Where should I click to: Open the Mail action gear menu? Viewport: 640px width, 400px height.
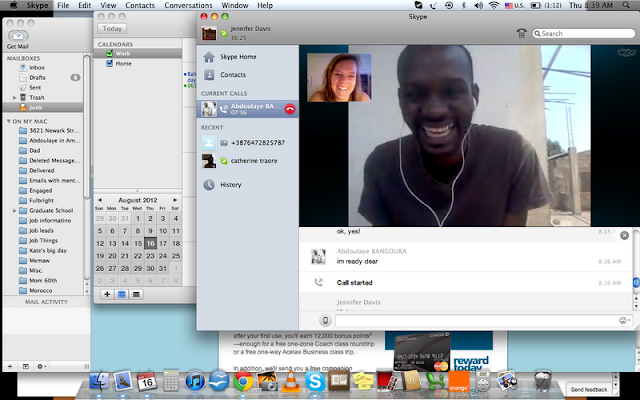coord(41,366)
